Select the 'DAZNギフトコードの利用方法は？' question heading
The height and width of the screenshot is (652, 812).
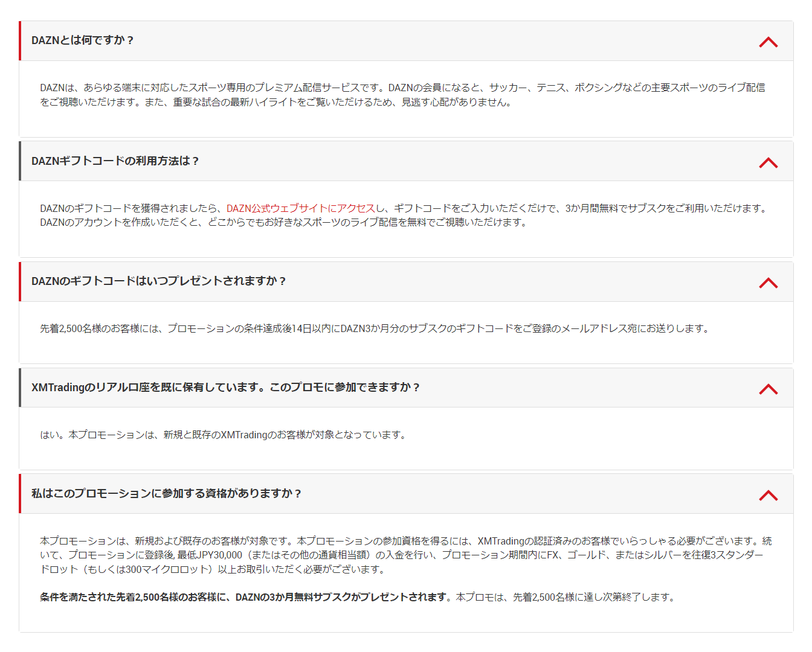coord(115,161)
